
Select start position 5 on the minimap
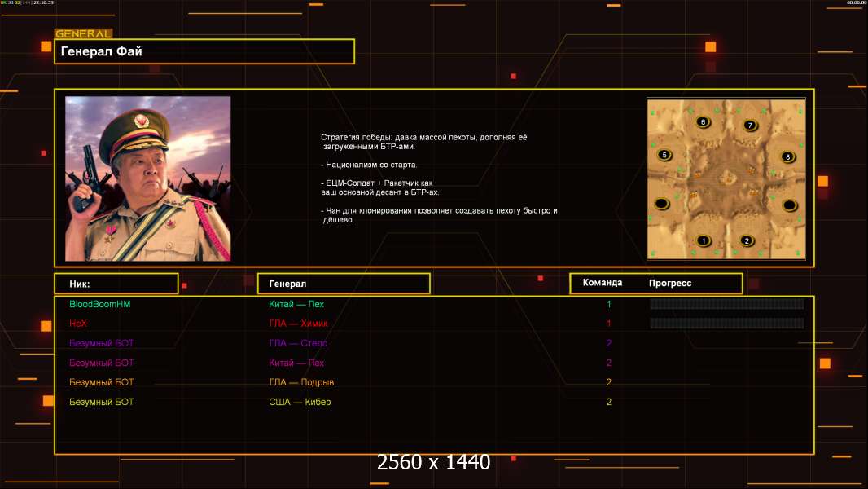664,155
